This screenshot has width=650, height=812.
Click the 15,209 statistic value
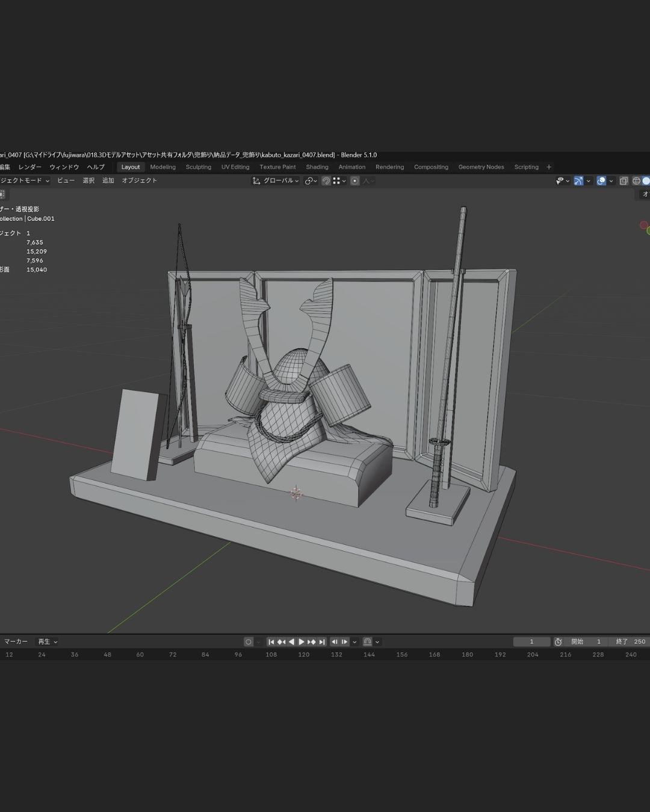pos(37,251)
